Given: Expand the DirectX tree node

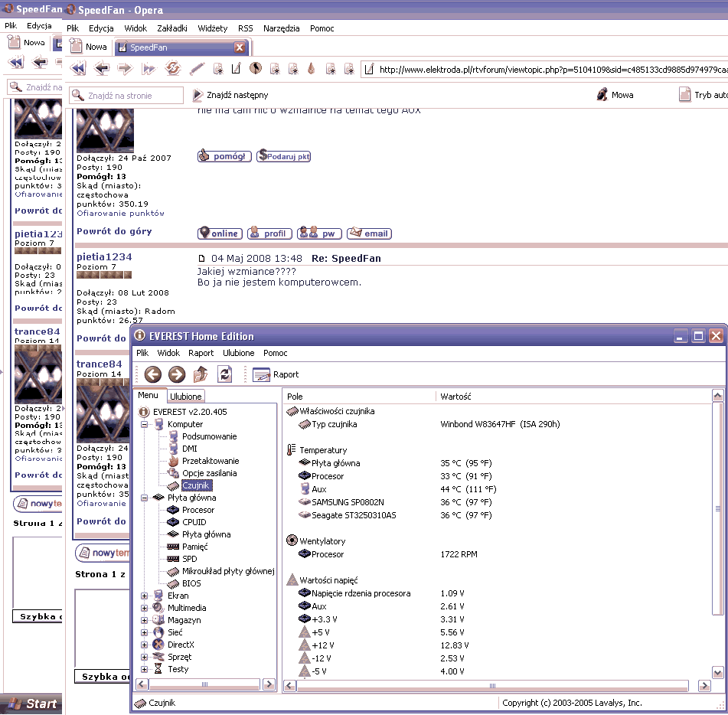Looking at the screenshot, I should (145, 645).
